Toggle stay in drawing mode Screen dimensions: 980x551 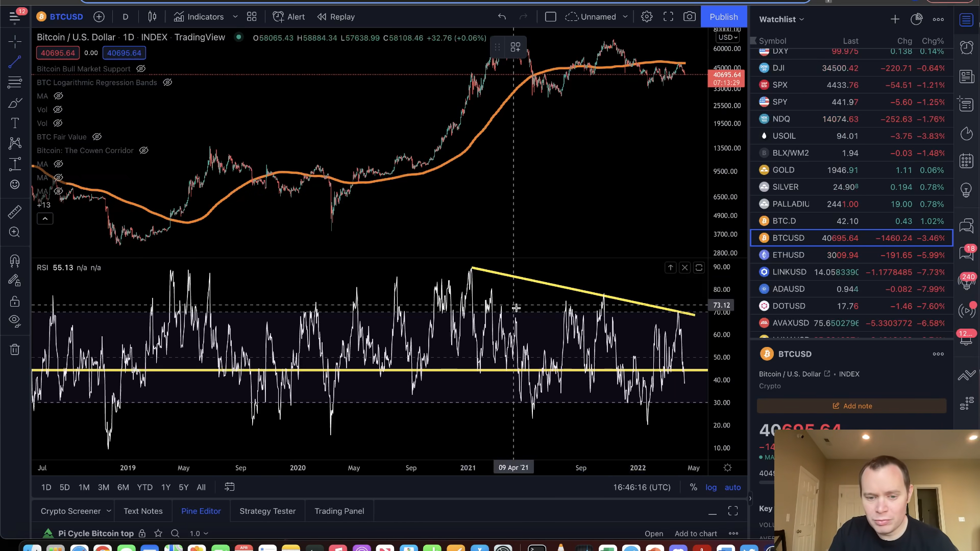coord(15,281)
